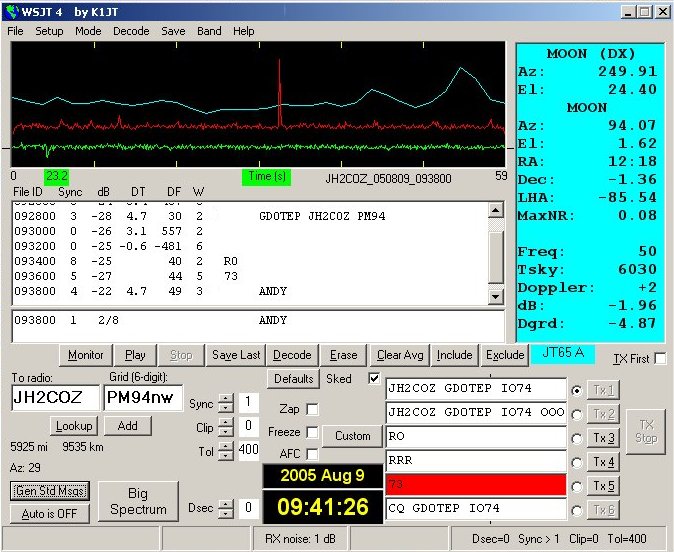Click the red 73 message field
This screenshot has width=674, height=552.
click(x=476, y=484)
